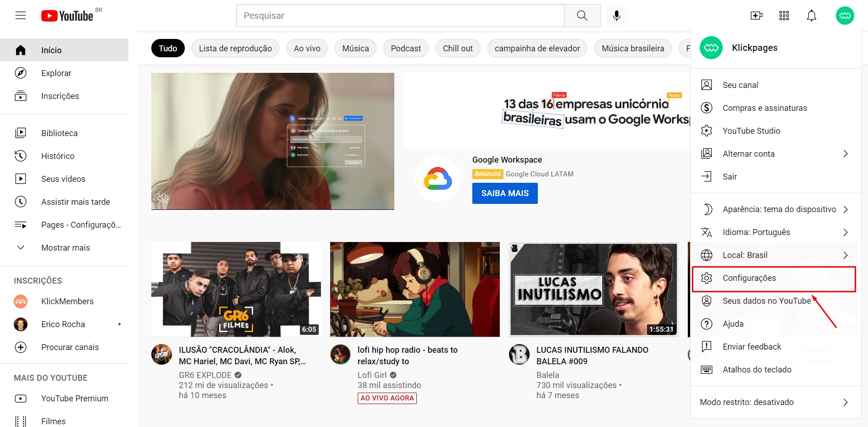The image size is (868, 427).
Task: Open LUCAS INUTILISMO FALANDO BALELA title
Action: 592,356
